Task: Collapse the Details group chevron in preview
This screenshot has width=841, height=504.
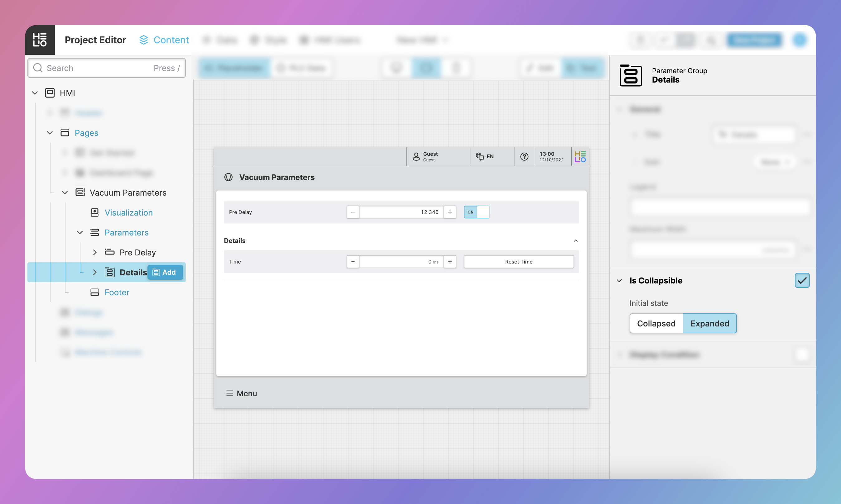Action: coord(575,240)
